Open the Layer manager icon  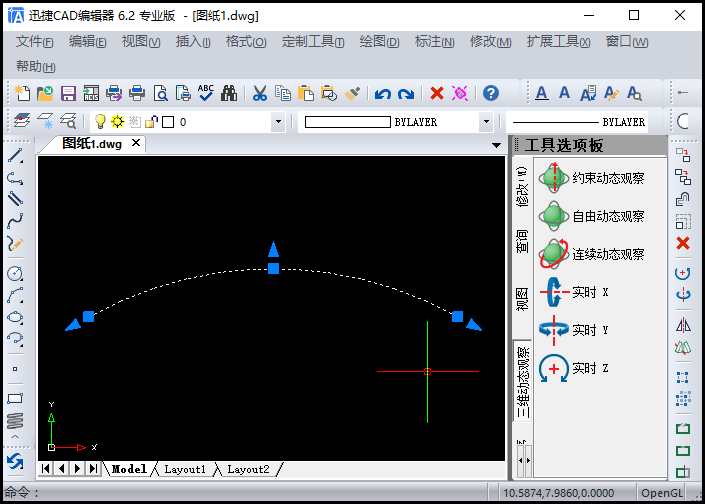coord(22,121)
